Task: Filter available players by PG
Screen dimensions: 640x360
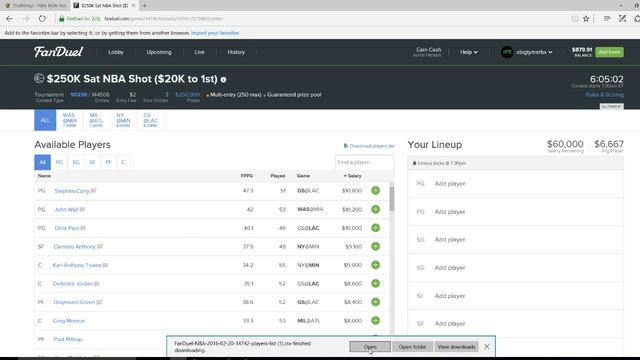Action: coord(59,162)
